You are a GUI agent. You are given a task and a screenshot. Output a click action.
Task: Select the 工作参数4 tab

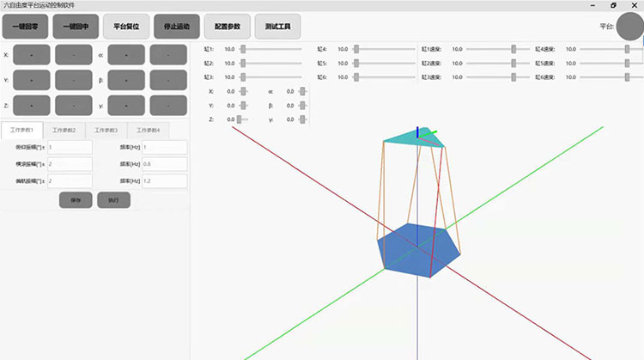point(149,130)
